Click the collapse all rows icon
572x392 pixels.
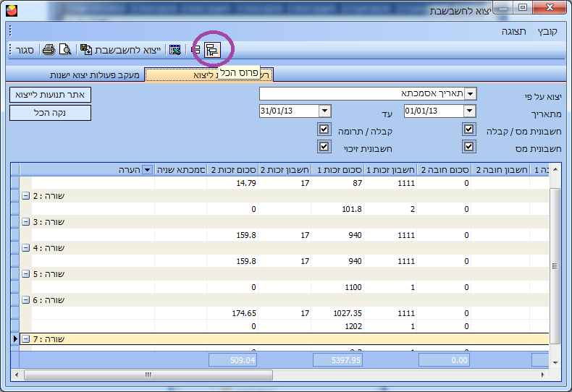click(x=195, y=50)
